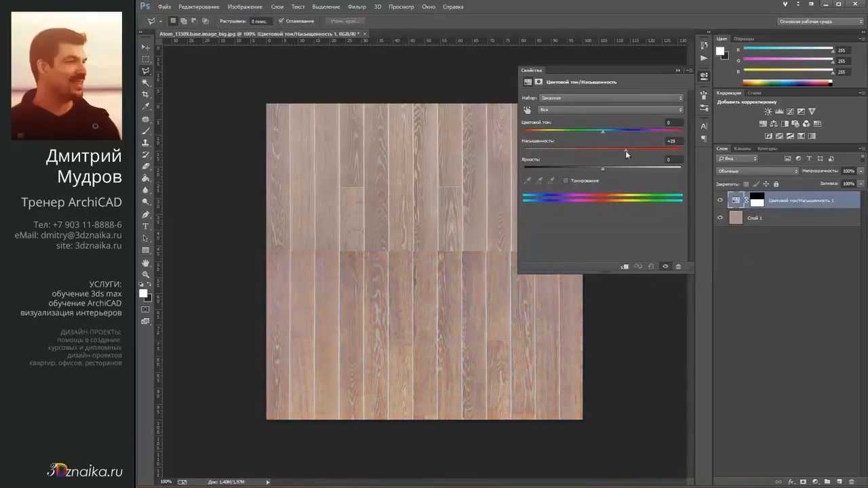Open the Файл menu
Screen dimensions: 868x488
pyautogui.click(x=164, y=7)
